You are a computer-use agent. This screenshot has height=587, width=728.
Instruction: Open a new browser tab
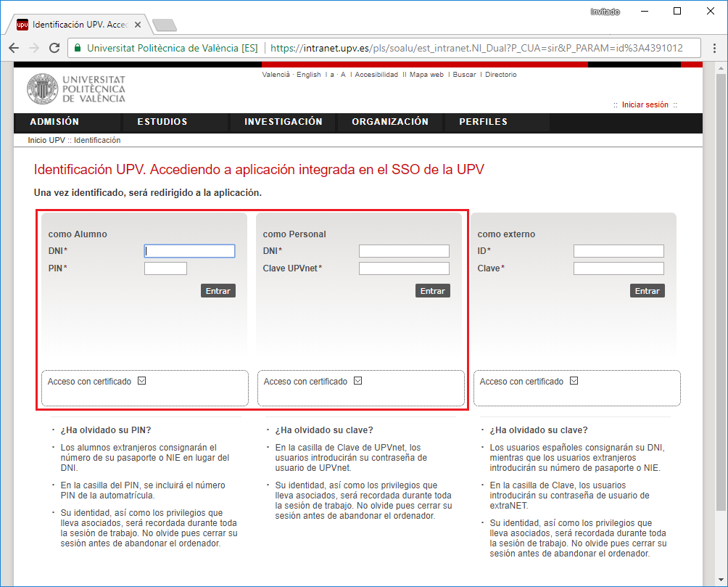pyautogui.click(x=165, y=25)
